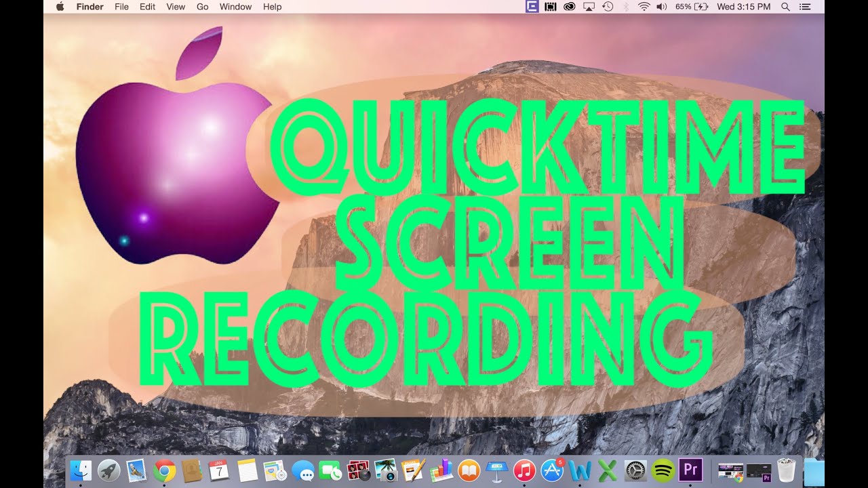The width and height of the screenshot is (868, 488).
Task: Open the memory chip status icon
Action: coord(551,7)
